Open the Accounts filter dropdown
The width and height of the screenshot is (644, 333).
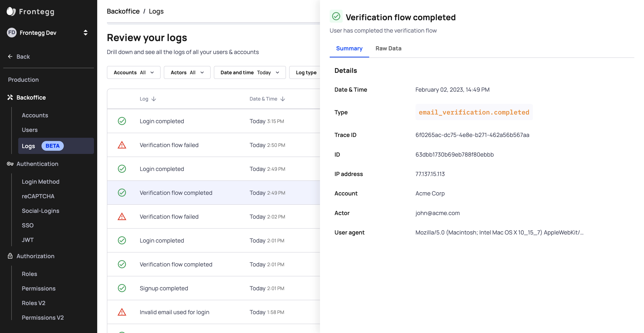click(x=133, y=72)
